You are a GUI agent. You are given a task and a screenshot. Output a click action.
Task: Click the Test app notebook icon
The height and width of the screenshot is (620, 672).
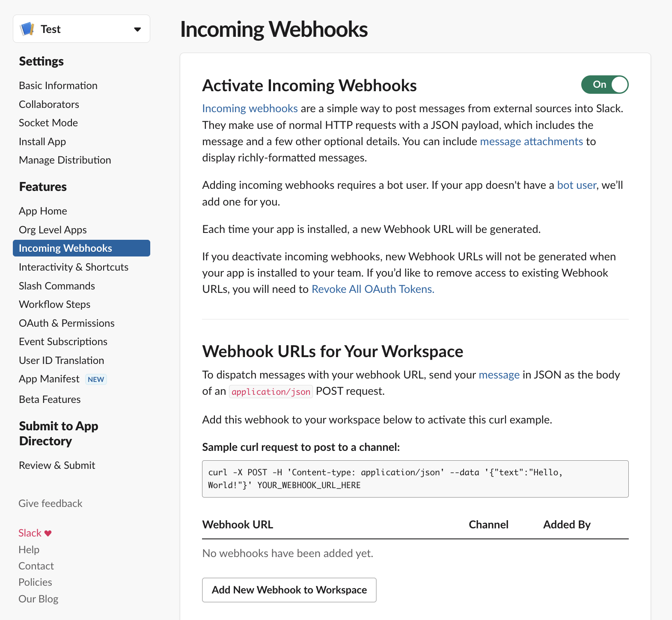(x=27, y=29)
